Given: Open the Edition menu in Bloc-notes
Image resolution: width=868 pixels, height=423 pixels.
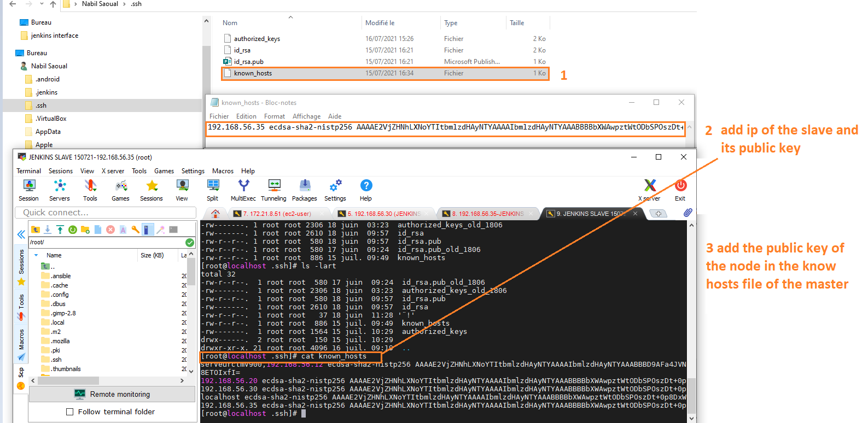Looking at the screenshot, I should 246,116.
